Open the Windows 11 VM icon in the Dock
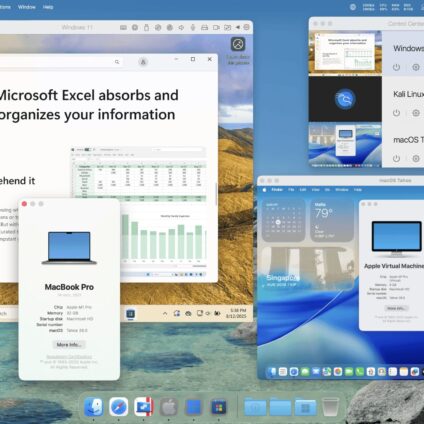 (x=194, y=407)
